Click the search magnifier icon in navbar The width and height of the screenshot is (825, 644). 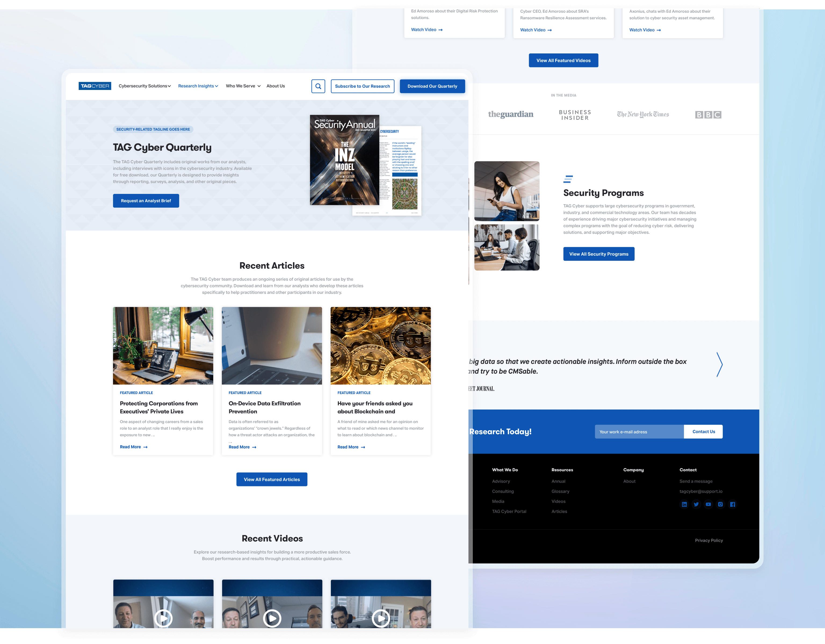(x=318, y=86)
